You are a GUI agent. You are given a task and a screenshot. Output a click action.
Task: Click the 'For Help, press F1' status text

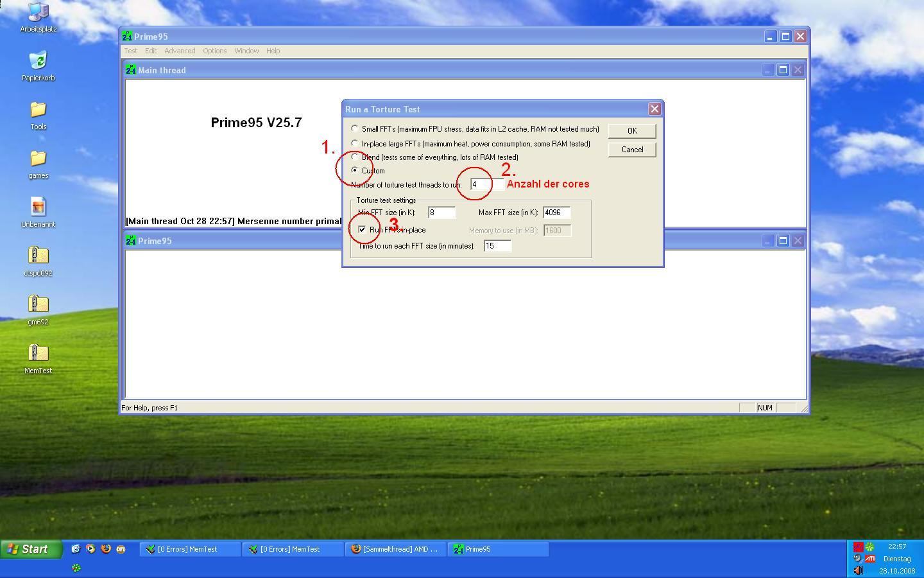tap(150, 408)
